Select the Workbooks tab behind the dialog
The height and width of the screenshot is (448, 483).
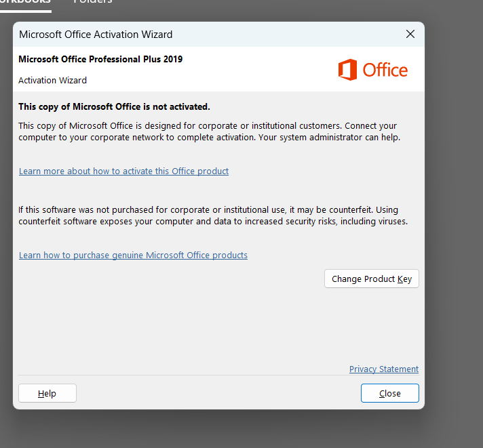pyautogui.click(x=25, y=3)
